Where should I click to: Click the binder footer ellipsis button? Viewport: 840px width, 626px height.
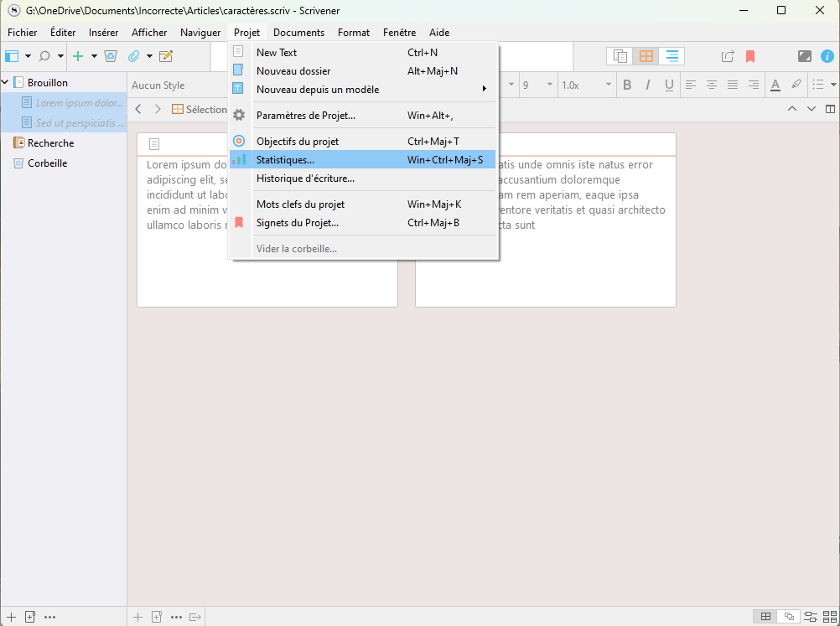point(49,617)
